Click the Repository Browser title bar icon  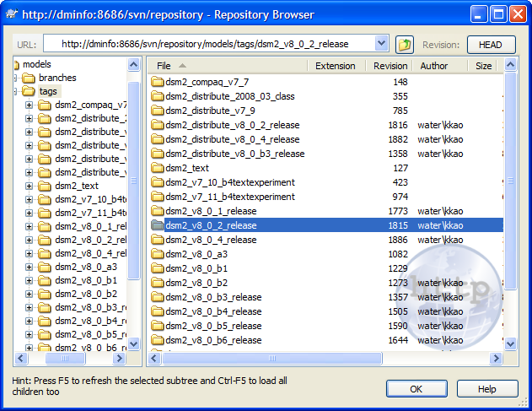point(12,14)
